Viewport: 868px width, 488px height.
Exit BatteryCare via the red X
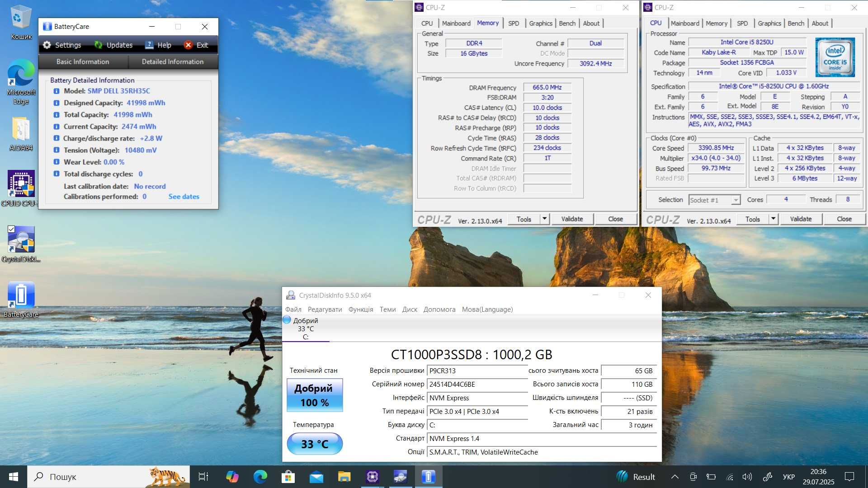point(196,45)
